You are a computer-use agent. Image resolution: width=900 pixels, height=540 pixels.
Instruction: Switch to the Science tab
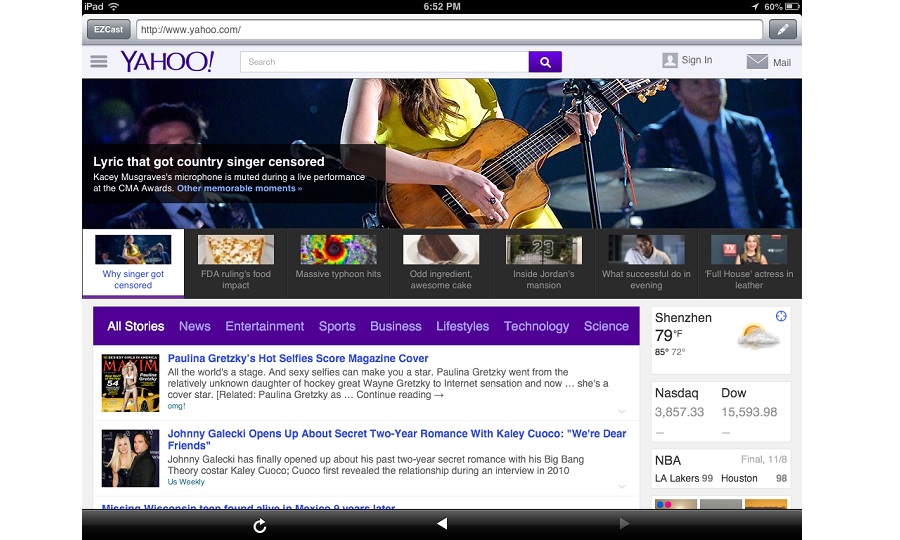pyautogui.click(x=606, y=326)
